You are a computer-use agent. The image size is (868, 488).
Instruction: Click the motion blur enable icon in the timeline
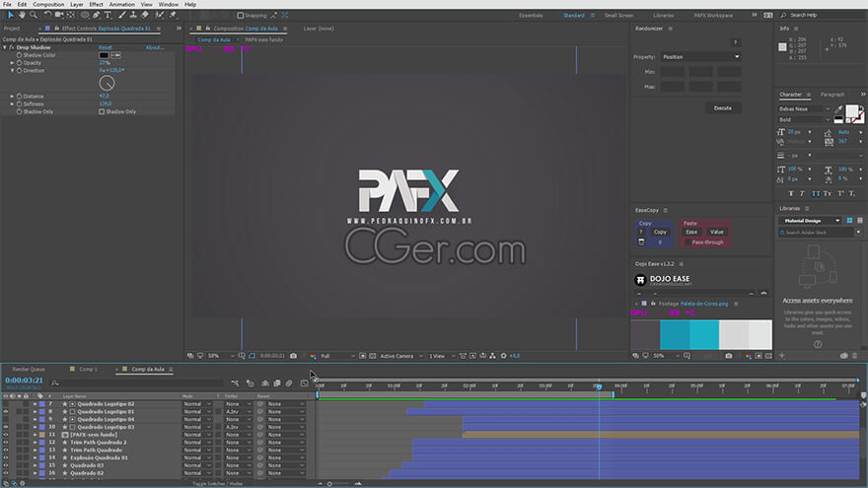289,383
